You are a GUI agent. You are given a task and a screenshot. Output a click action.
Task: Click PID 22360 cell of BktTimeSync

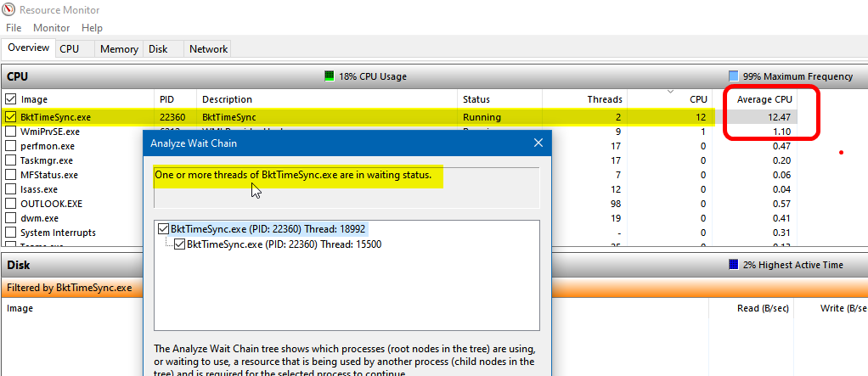point(172,117)
